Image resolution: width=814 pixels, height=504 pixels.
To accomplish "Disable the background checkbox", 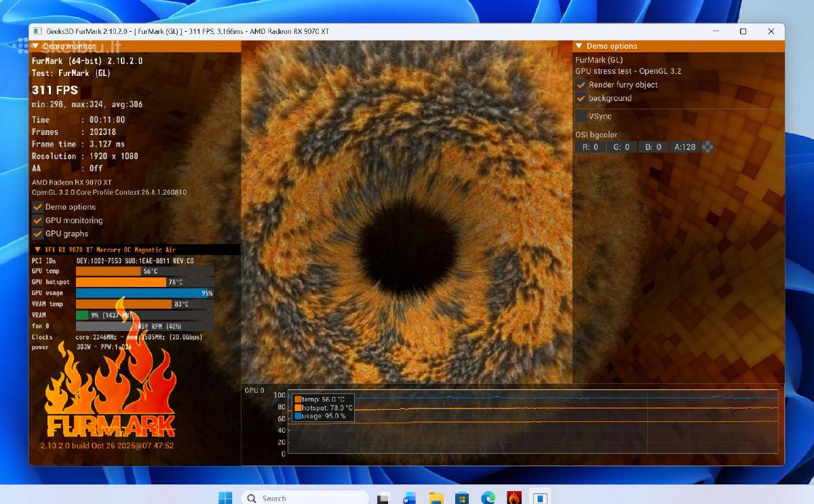I will pos(581,98).
